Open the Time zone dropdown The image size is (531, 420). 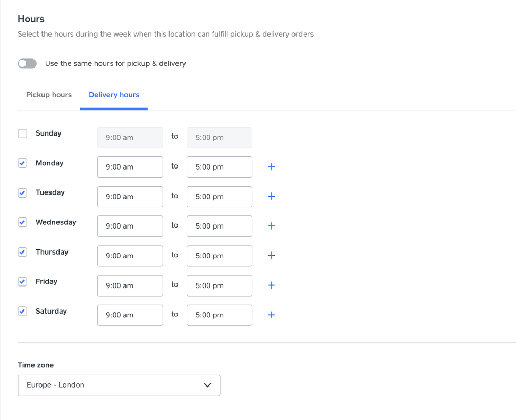[119, 385]
